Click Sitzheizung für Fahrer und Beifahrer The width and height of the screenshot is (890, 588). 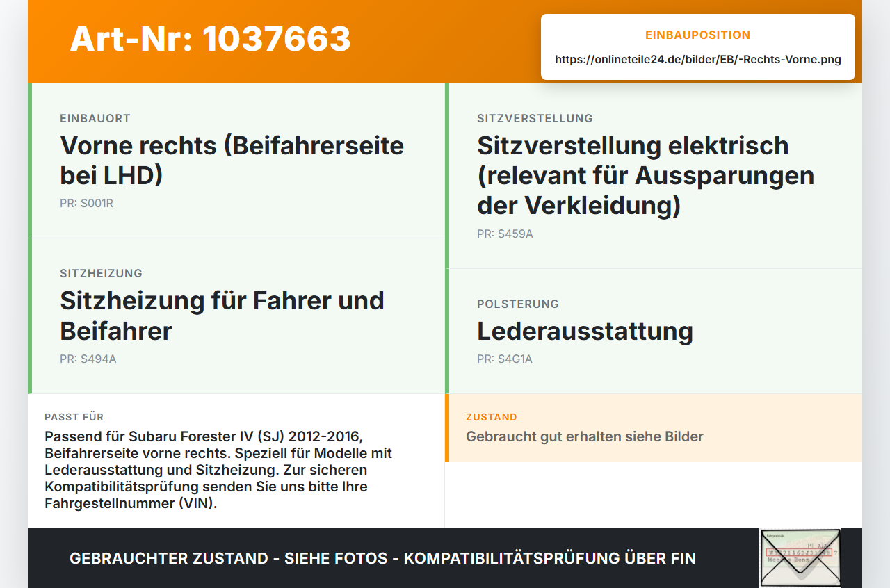pyautogui.click(x=222, y=316)
